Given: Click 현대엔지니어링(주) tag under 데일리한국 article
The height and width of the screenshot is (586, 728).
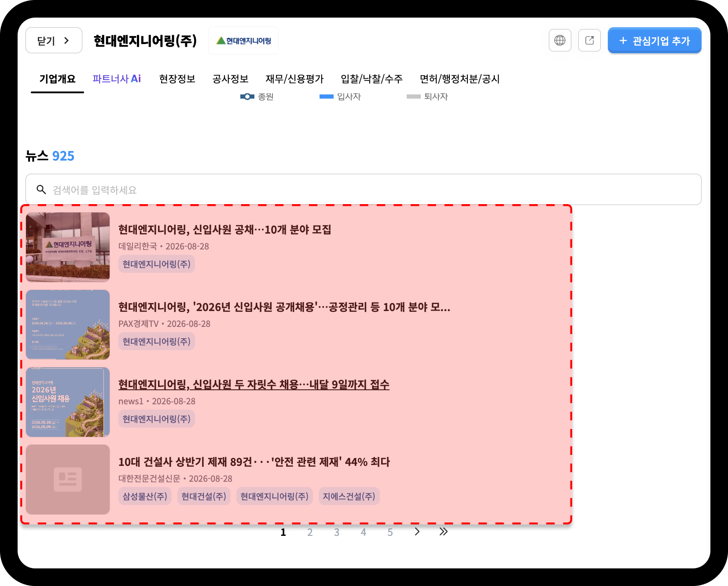Looking at the screenshot, I should click(x=157, y=264).
